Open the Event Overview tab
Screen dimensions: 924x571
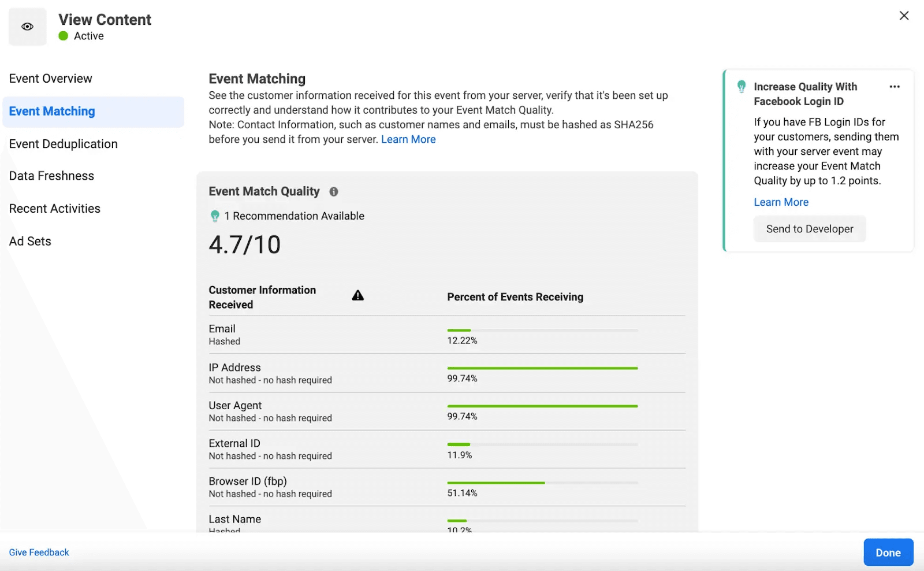point(51,79)
